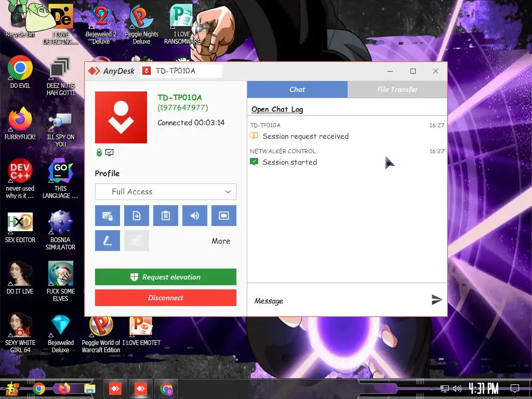The height and width of the screenshot is (399, 532).
Task: Select the Firefox desktop shortcut
Action: [20, 124]
